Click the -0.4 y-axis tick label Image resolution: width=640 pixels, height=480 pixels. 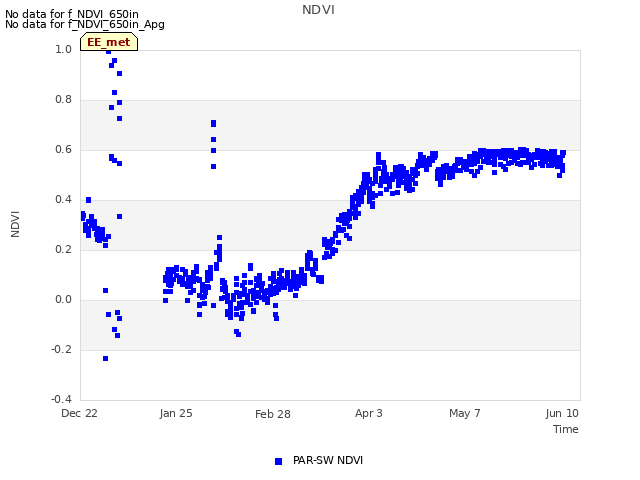(61, 399)
